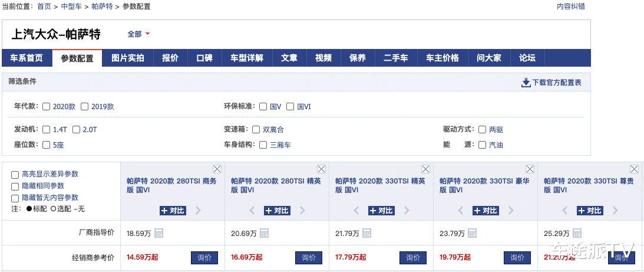Switch to the 图片实拍 tab

coord(128,58)
